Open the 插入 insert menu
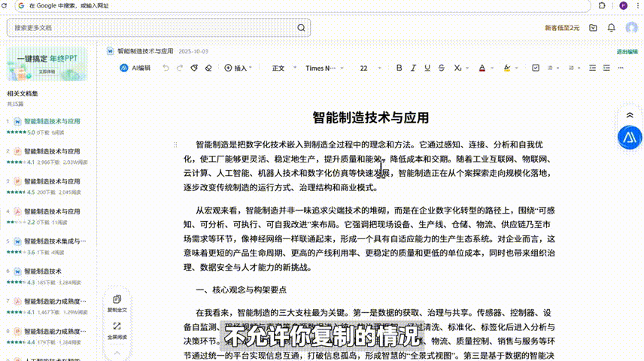This screenshot has height=361, width=644. 236,68
